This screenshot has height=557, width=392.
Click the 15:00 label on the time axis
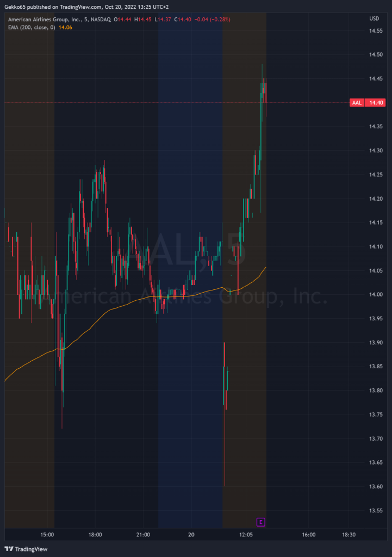pos(47,535)
